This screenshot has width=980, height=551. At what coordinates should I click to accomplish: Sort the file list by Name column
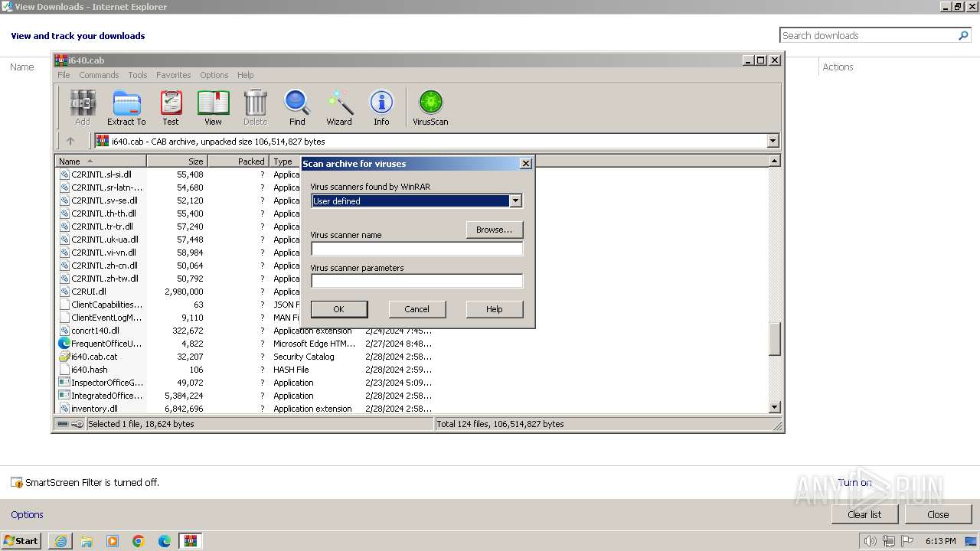pos(100,161)
